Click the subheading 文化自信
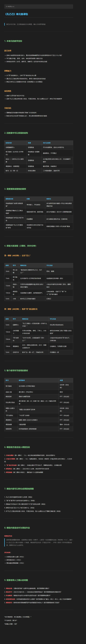The height and width of the screenshot is (644, 86). point(8,108)
